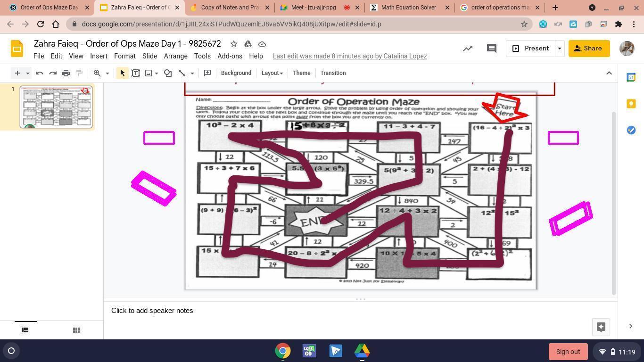Click the Transition button
This screenshot has height=362, width=644.
coord(333,73)
